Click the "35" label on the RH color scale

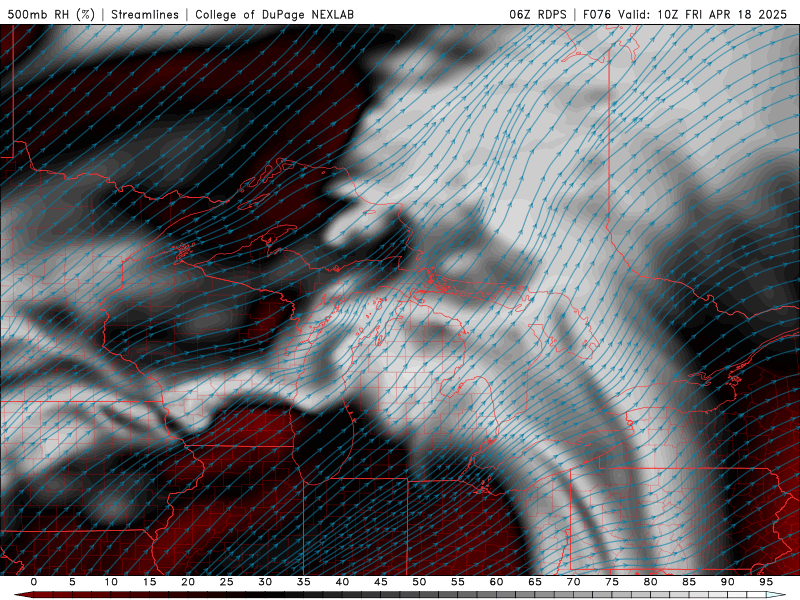click(x=304, y=582)
